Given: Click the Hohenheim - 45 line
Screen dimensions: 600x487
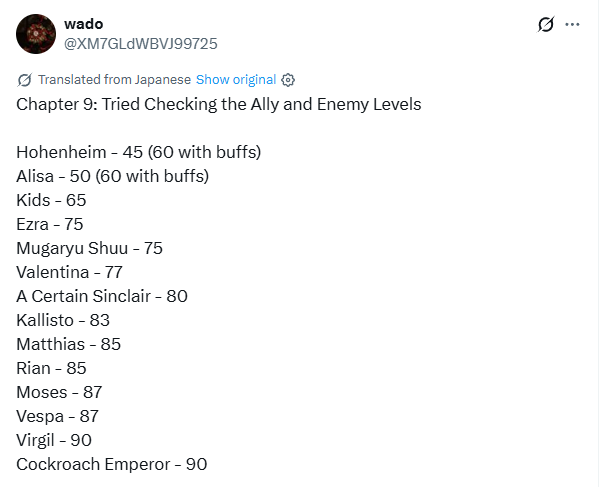Looking at the screenshot, I should click(x=139, y=152).
